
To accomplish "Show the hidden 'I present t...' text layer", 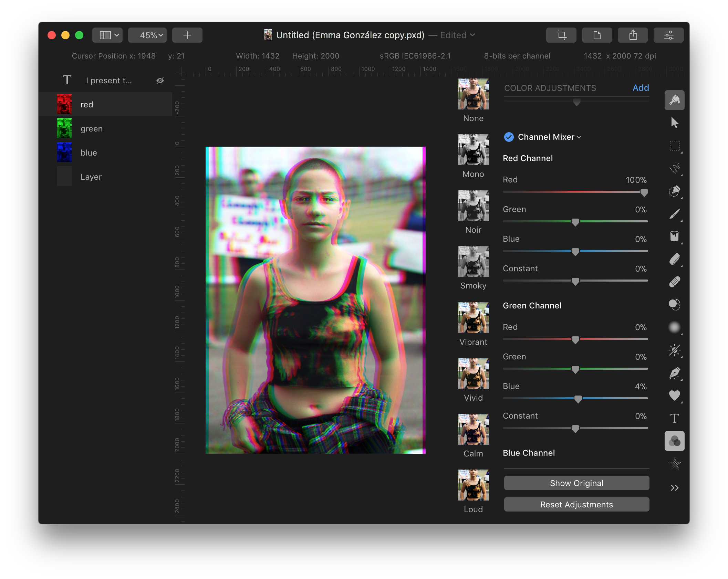I will click(160, 81).
